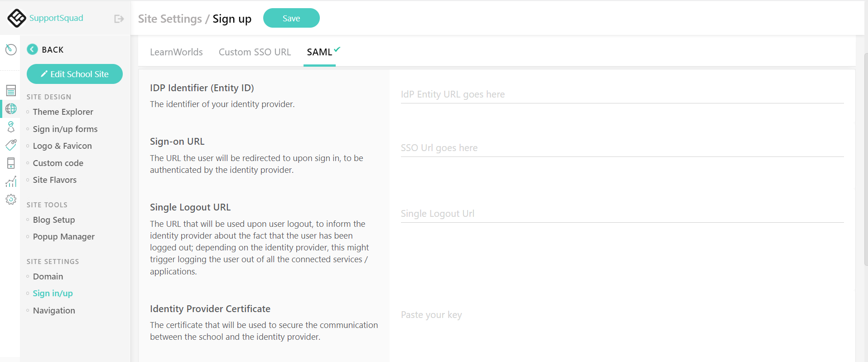The height and width of the screenshot is (362, 868).
Task: Click the BACK chevron arrow
Action: coord(32,49)
